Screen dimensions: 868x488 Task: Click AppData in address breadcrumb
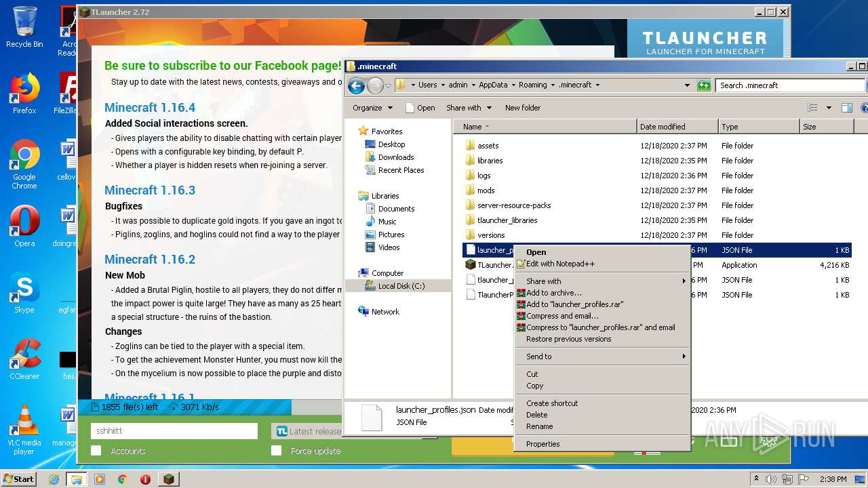click(x=493, y=85)
